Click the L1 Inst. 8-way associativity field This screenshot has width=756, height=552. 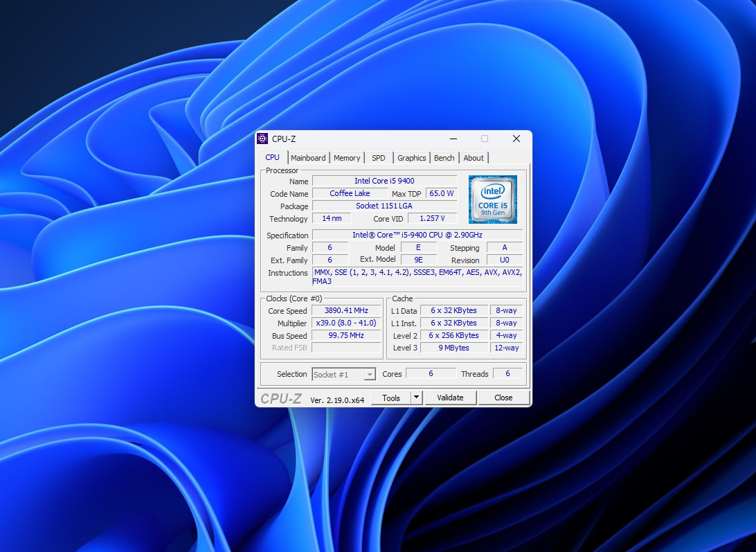coord(507,323)
